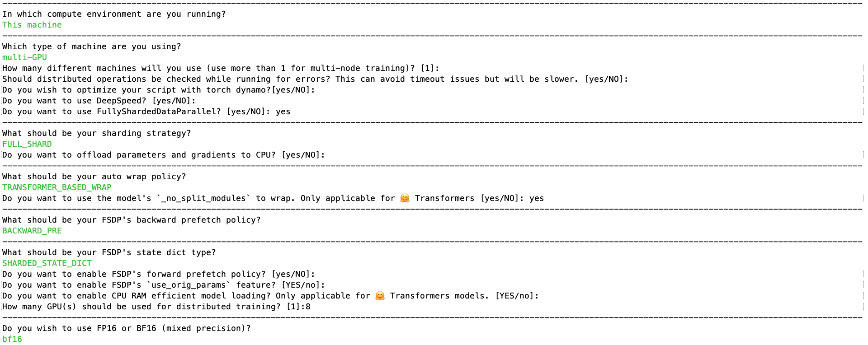The image size is (868, 345).
Task: Click the `use_orig_params` "[YES/no]:" prompt
Action: (x=303, y=285)
